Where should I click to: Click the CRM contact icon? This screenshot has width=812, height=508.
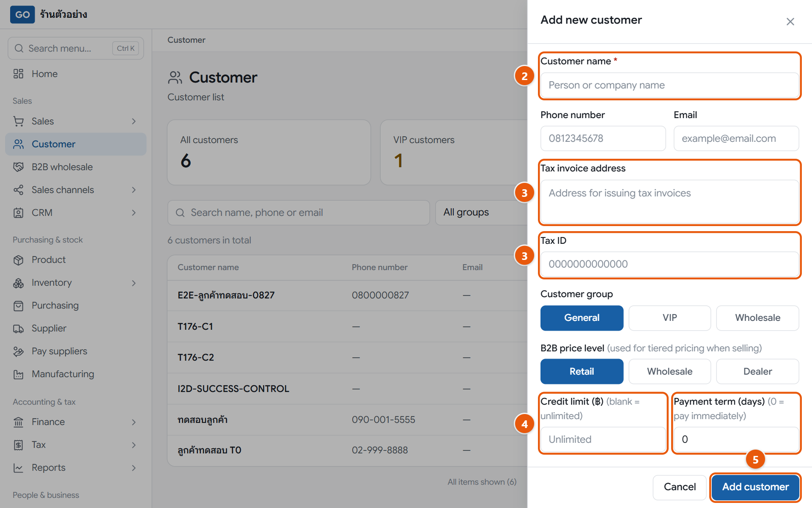click(18, 213)
